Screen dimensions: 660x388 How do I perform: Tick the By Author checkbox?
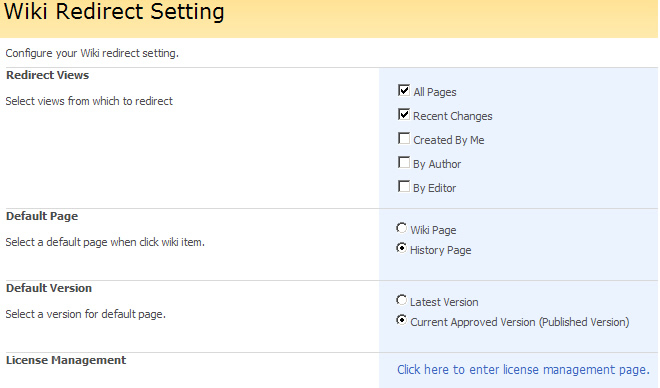pyautogui.click(x=404, y=162)
